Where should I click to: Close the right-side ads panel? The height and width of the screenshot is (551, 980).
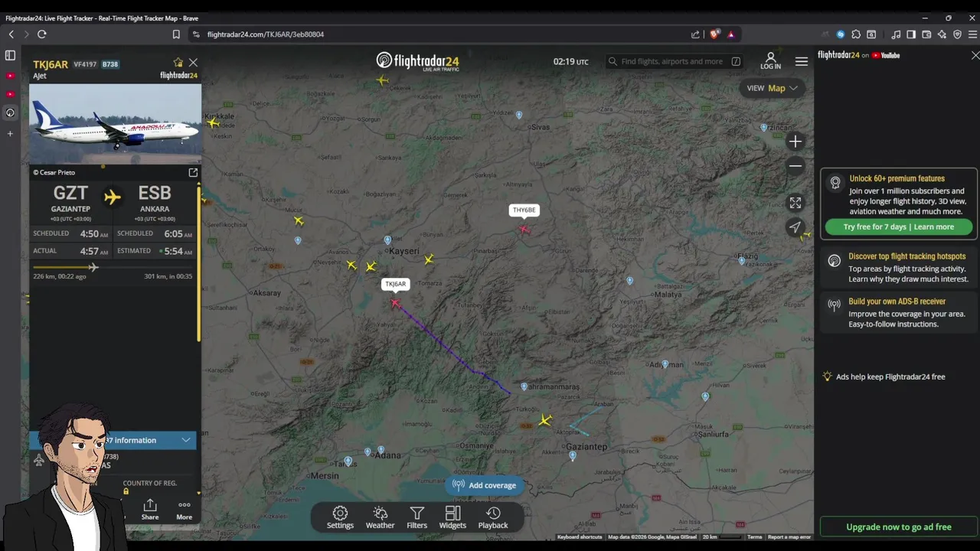tap(975, 56)
